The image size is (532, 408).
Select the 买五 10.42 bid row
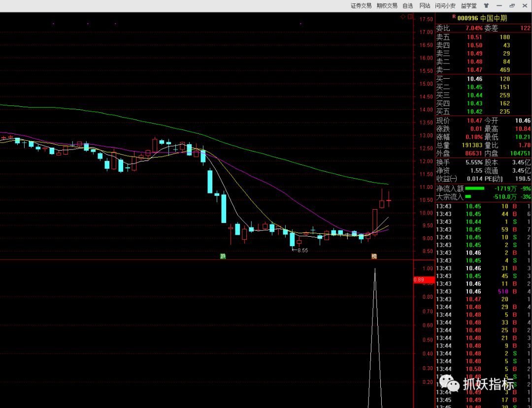pos(484,112)
